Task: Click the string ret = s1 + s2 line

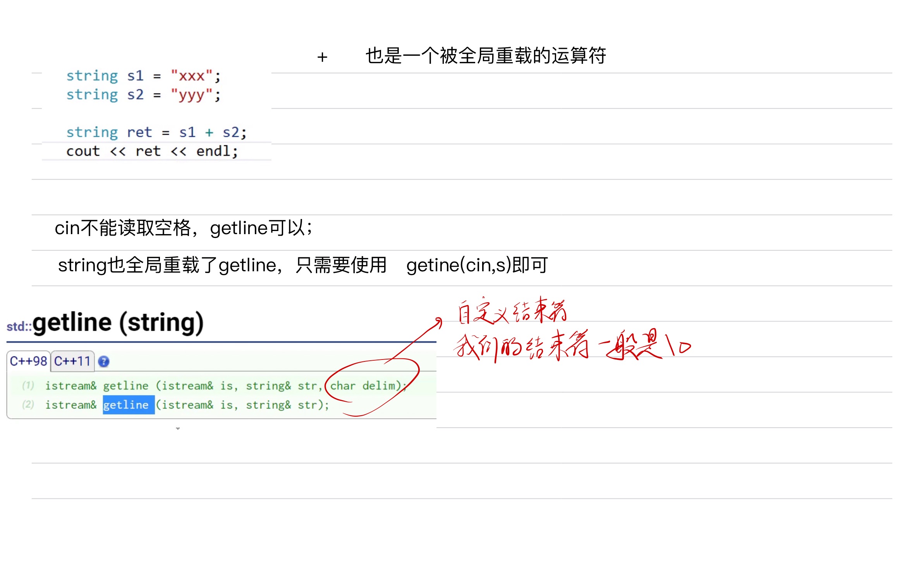Action: click(x=156, y=132)
